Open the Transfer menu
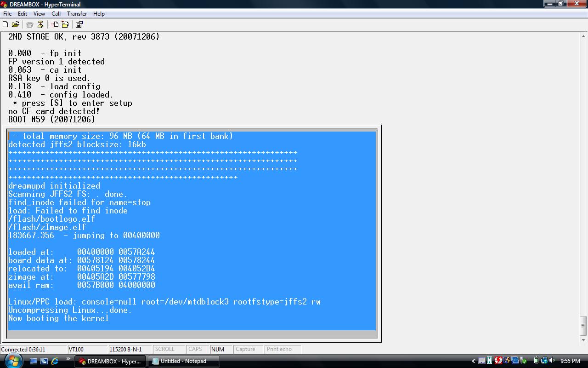This screenshot has width=588, height=368. click(77, 14)
